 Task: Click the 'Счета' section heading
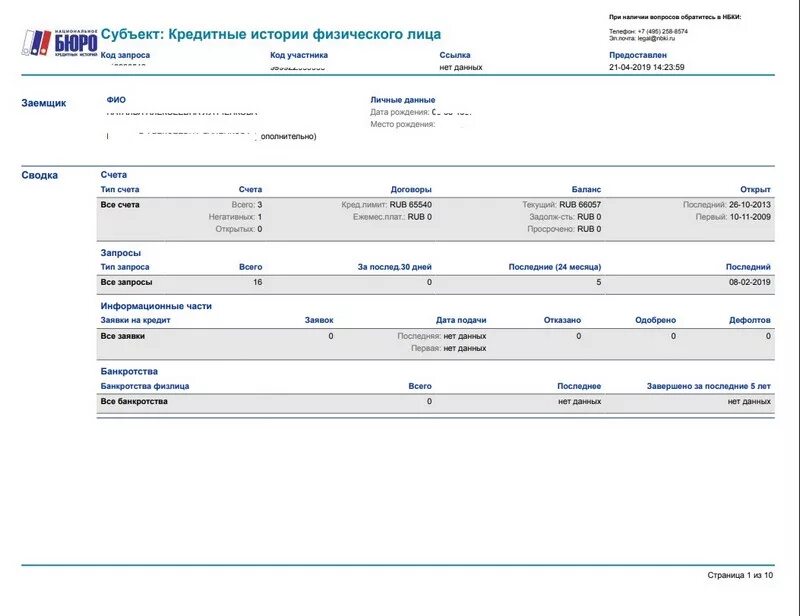pyautogui.click(x=114, y=175)
